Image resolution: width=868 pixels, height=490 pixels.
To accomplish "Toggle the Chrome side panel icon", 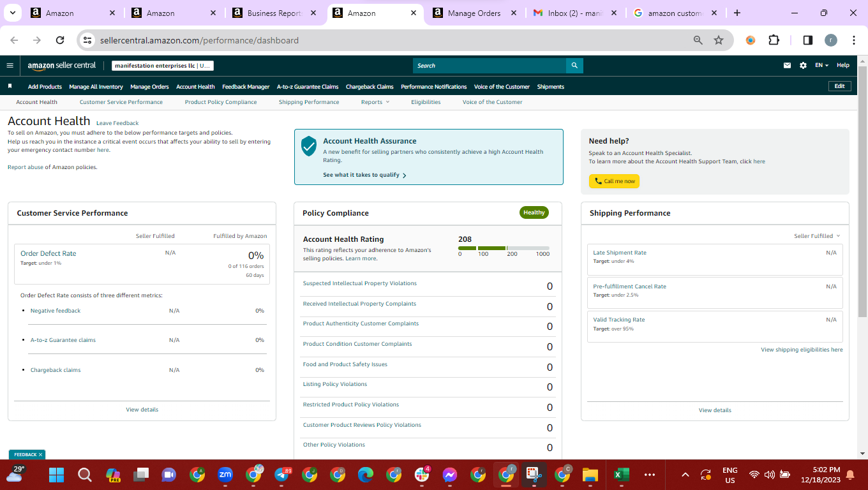I will coord(807,40).
